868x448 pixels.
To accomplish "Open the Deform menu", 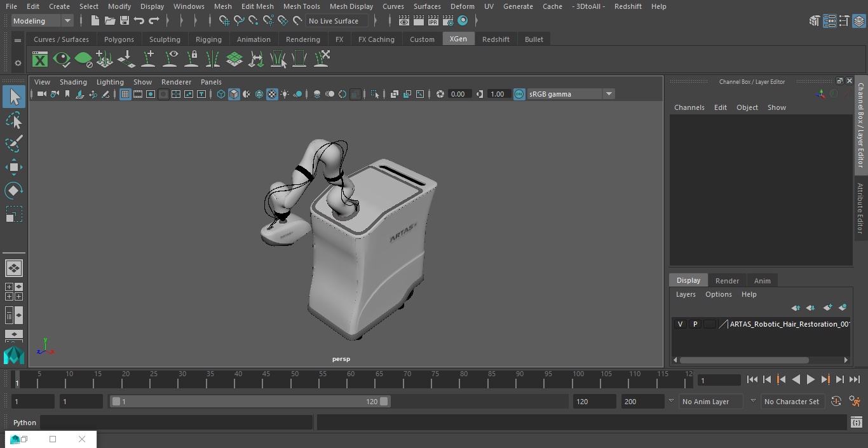I will 462,6.
